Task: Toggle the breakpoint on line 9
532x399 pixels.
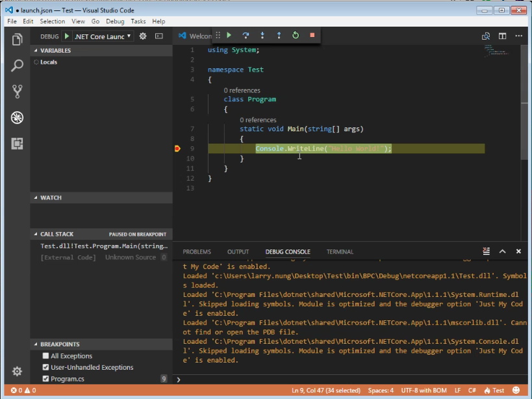Action: pyautogui.click(x=177, y=149)
